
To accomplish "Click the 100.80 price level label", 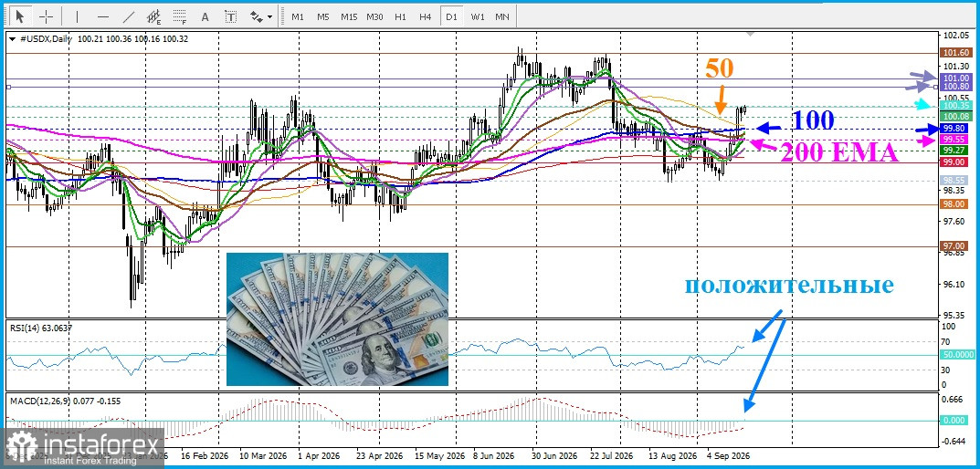I will pos(954,86).
